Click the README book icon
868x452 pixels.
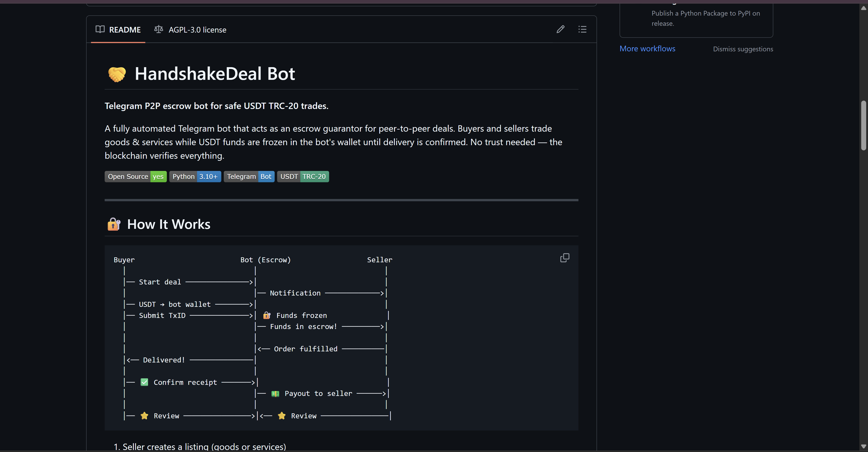coord(100,29)
